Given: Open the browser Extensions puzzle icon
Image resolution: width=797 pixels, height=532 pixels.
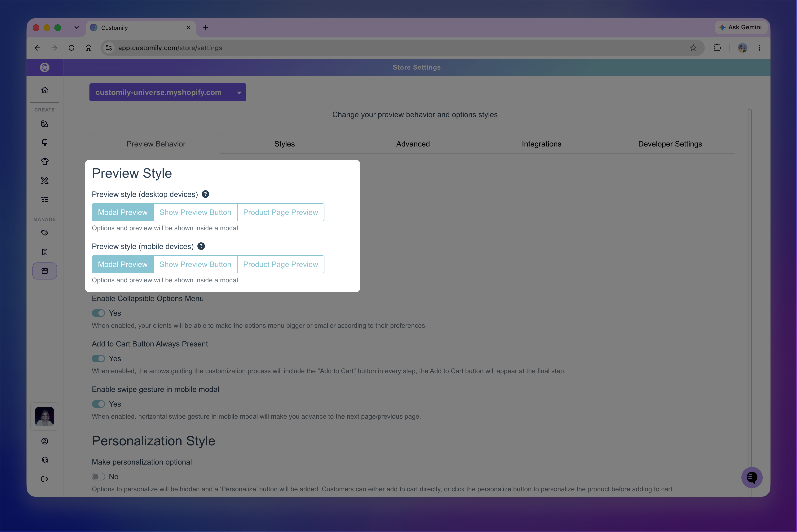Looking at the screenshot, I should [717, 48].
